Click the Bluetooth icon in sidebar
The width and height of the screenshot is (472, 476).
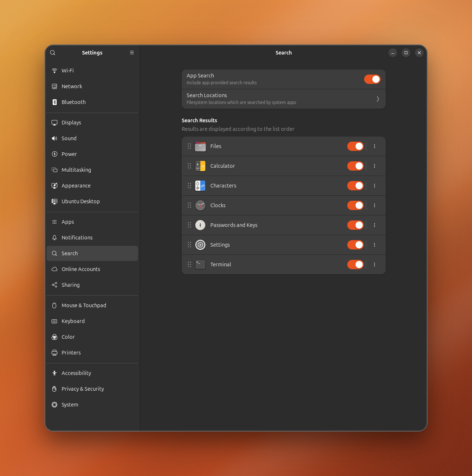54,102
